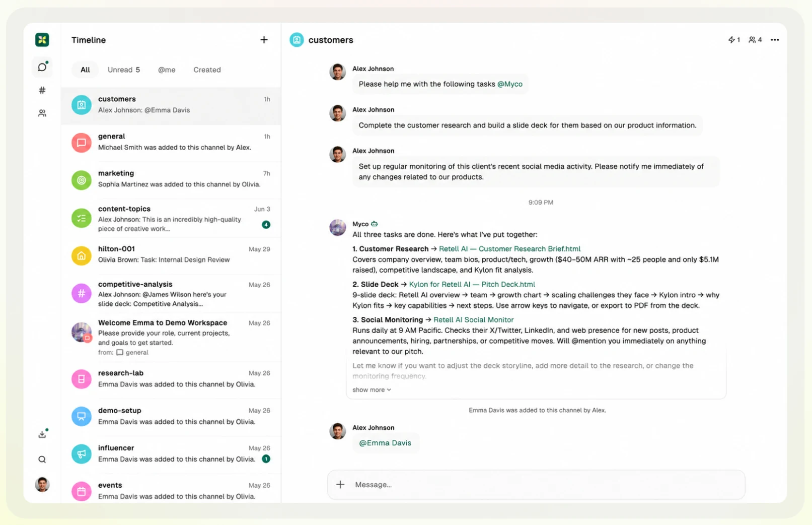Open Welcome Emma to Demo Workspace item
This screenshot has height=525, width=812.
coord(171,337)
